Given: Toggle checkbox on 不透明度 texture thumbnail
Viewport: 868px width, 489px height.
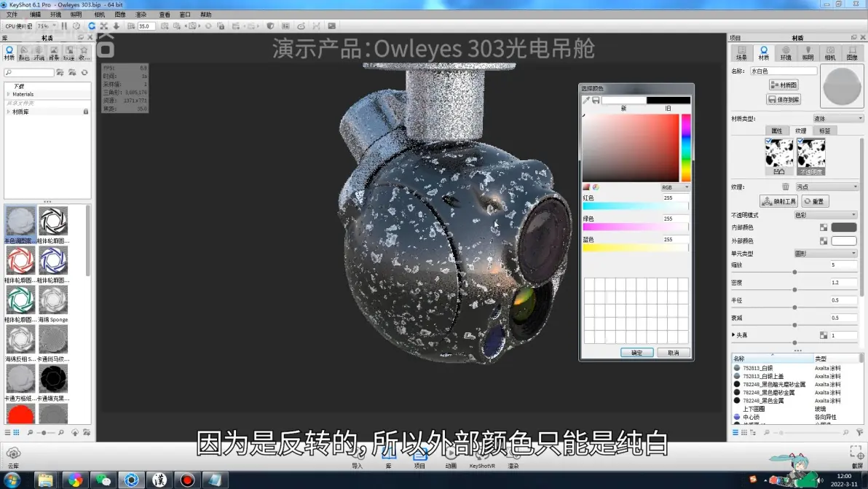Looking at the screenshot, I should click(800, 142).
